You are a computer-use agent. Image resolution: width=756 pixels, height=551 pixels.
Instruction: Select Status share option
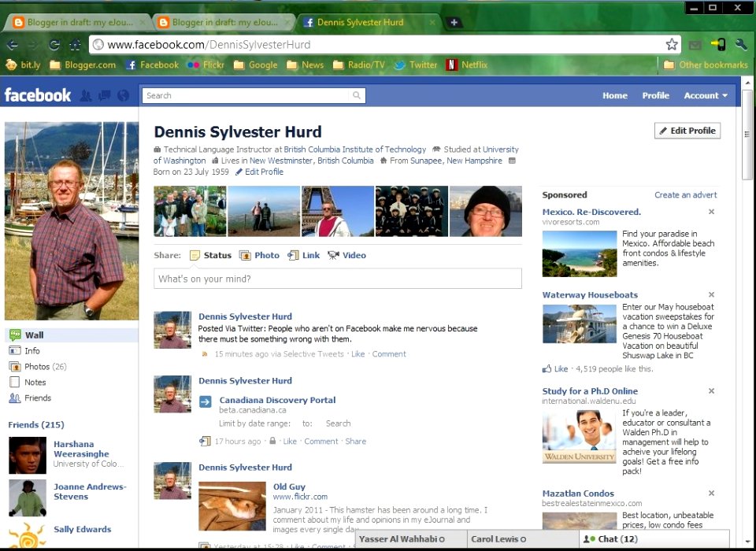(211, 256)
